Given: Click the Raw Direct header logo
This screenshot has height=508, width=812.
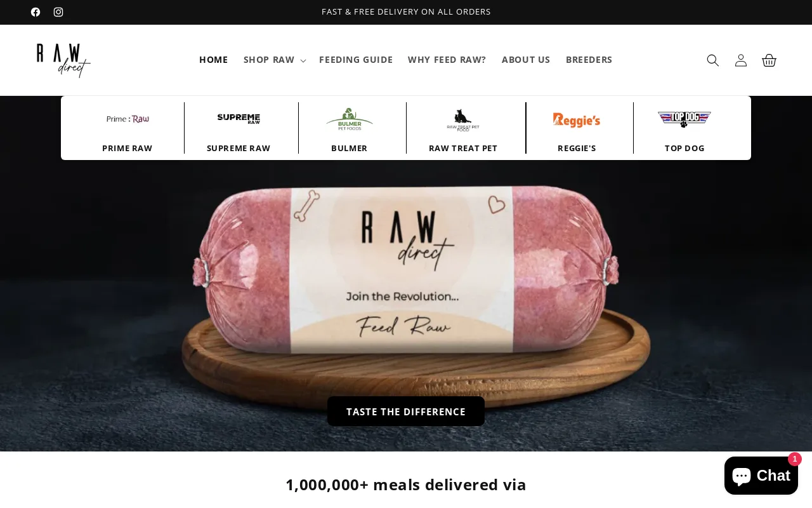Looking at the screenshot, I should [x=63, y=60].
